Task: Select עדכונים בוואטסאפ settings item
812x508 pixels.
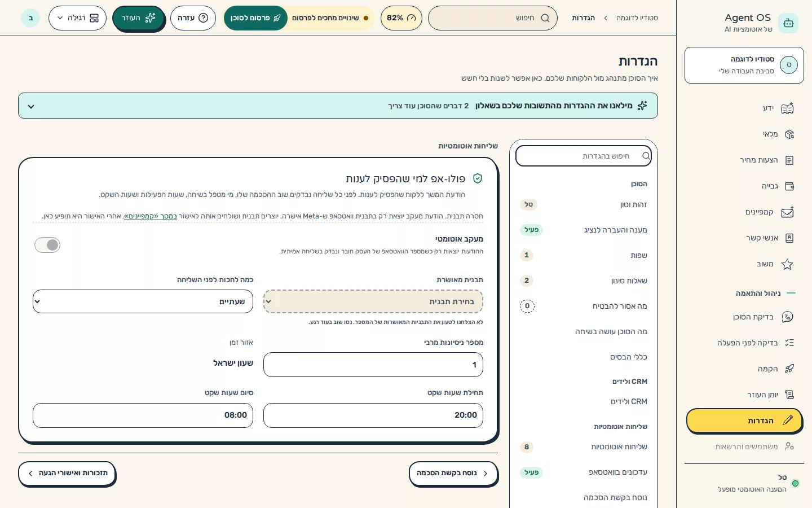Action: pyautogui.click(x=583, y=472)
